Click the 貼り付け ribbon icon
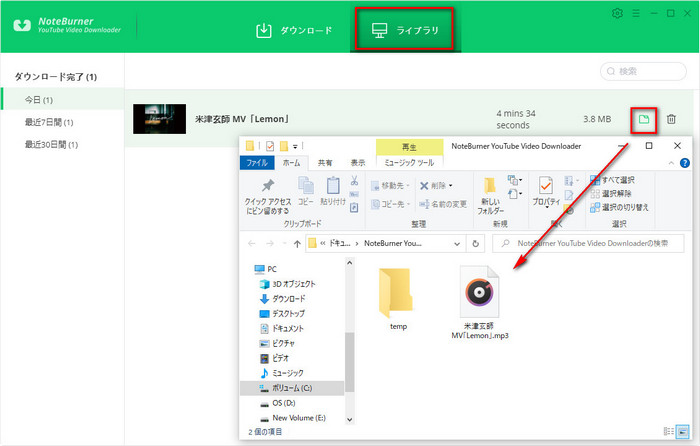The width and height of the screenshot is (700, 446). 333,191
